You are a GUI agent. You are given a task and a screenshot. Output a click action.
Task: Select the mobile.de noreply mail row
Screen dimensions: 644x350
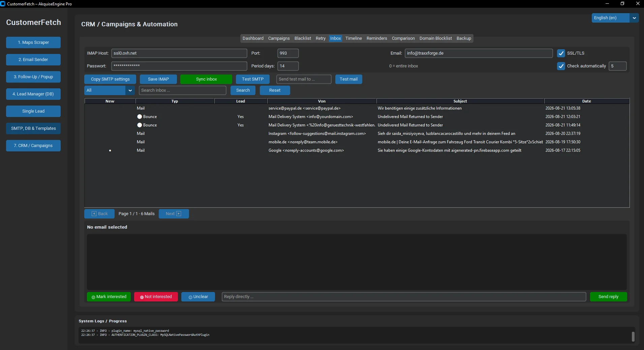click(x=357, y=142)
